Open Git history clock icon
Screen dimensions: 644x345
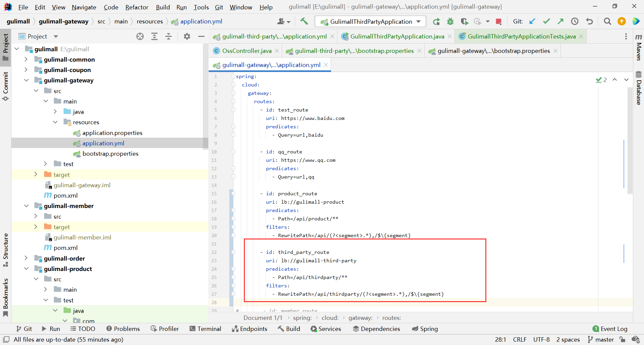click(x=575, y=21)
